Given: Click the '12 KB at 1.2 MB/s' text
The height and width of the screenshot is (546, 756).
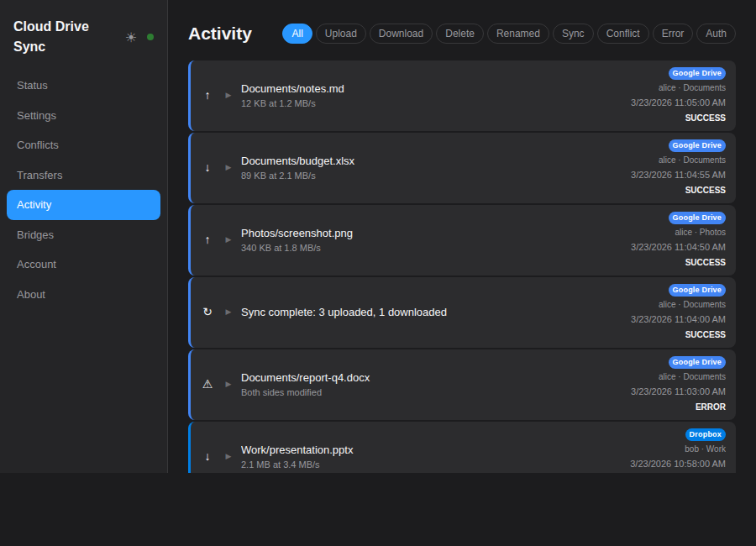Looking at the screenshot, I should point(278,103).
